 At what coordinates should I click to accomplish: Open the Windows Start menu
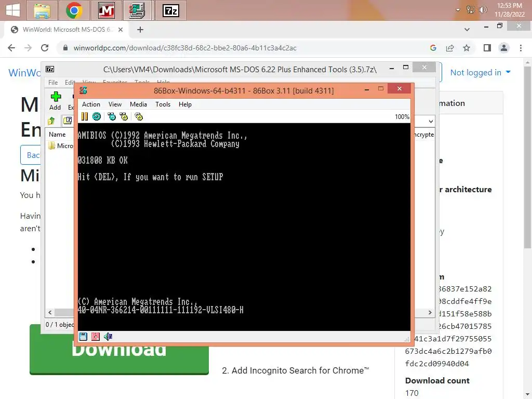point(13,10)
